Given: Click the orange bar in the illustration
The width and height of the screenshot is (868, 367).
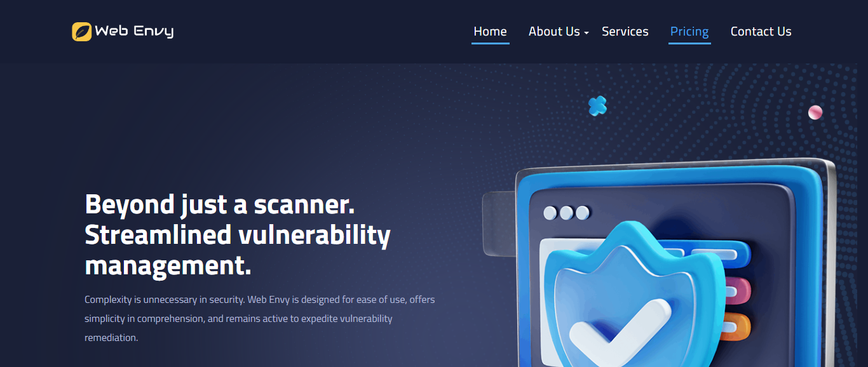Looking at the screenshot, I should click(737, 326).
